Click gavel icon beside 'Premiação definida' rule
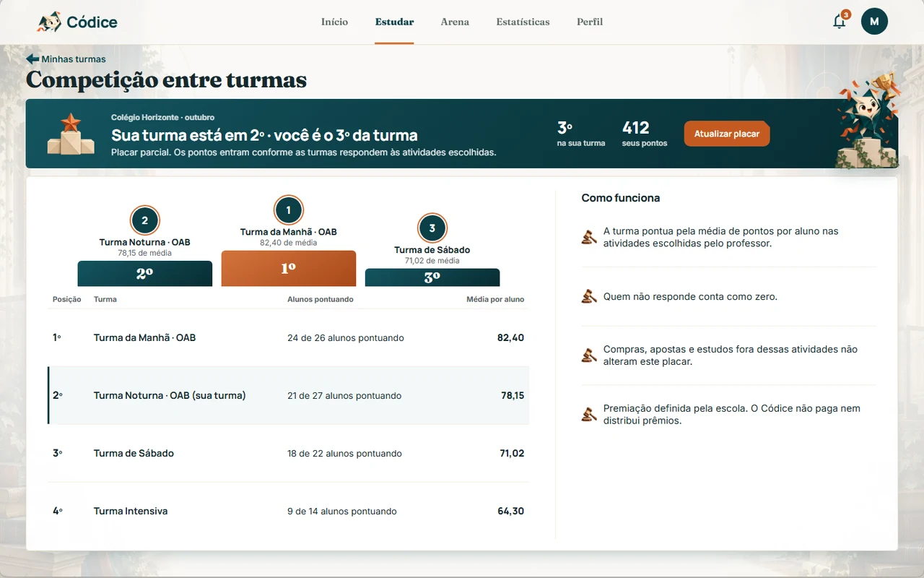924x578 pixels. (589, 414)
